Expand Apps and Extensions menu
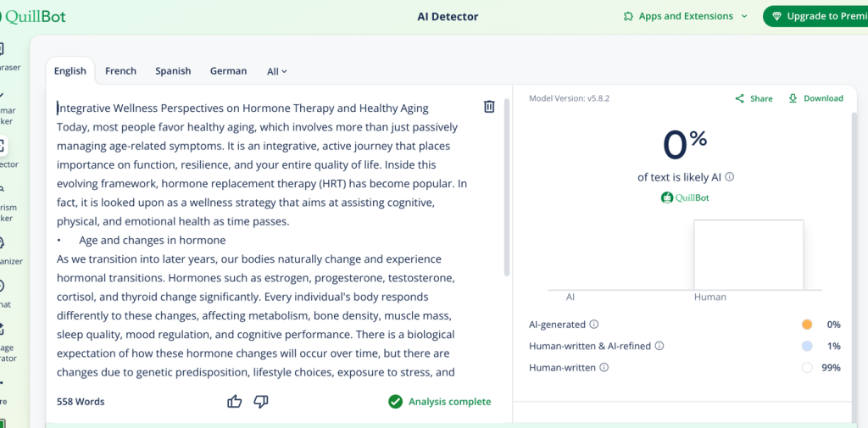Screen dimensions: 868x428 click(x=685, y=16)
